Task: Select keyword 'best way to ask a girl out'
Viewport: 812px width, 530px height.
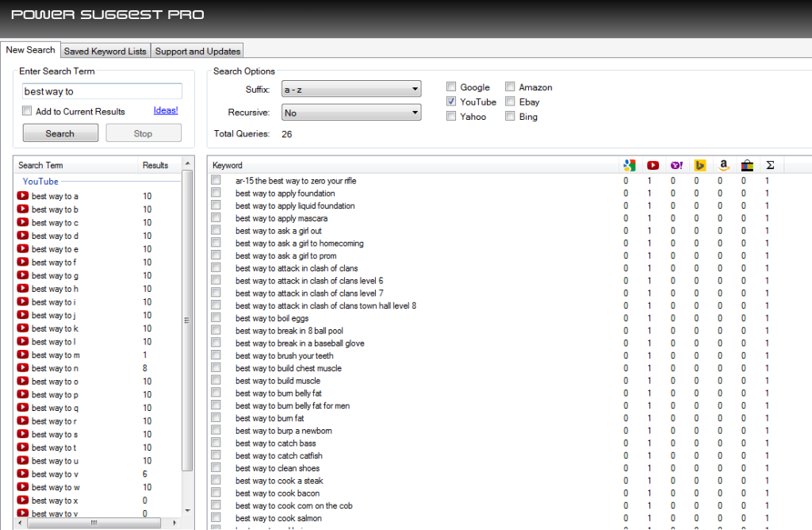Action: click(x=278, y=231)
